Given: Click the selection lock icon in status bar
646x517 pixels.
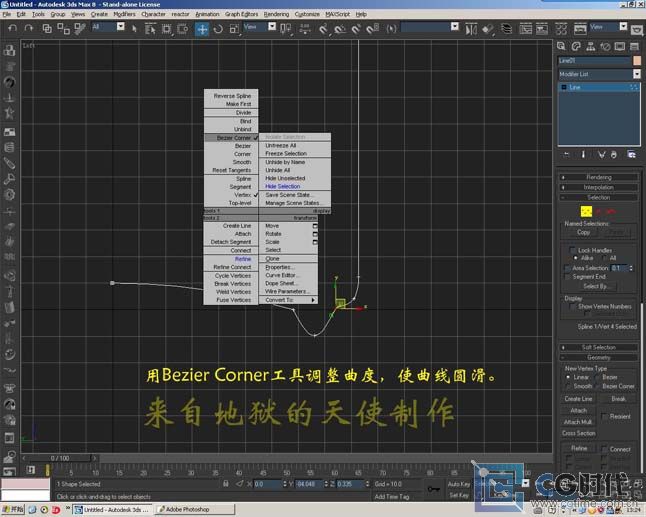Looking at the screenshot, I should click(225, 484).
